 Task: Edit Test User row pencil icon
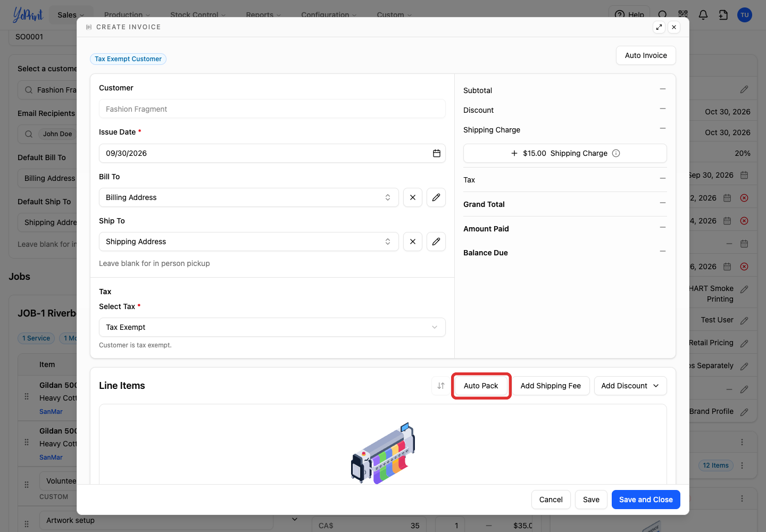click(744, 320)
